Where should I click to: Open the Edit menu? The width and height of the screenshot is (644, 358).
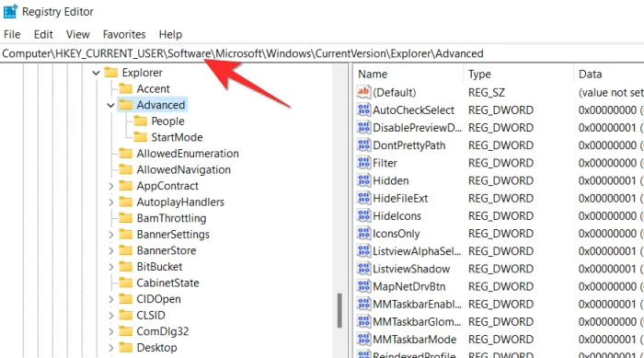[x=43, y=35]
